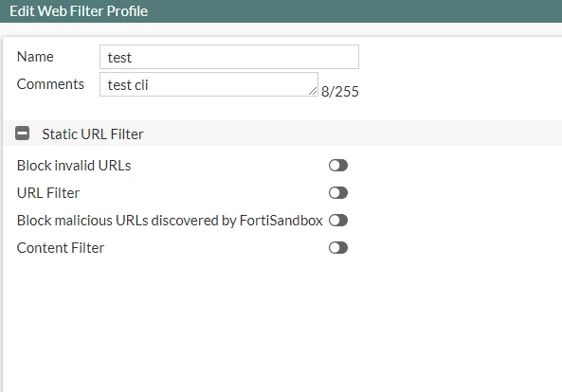Collapse the Static URL Filter section icon
562x392 pixels.
[22, 134]
